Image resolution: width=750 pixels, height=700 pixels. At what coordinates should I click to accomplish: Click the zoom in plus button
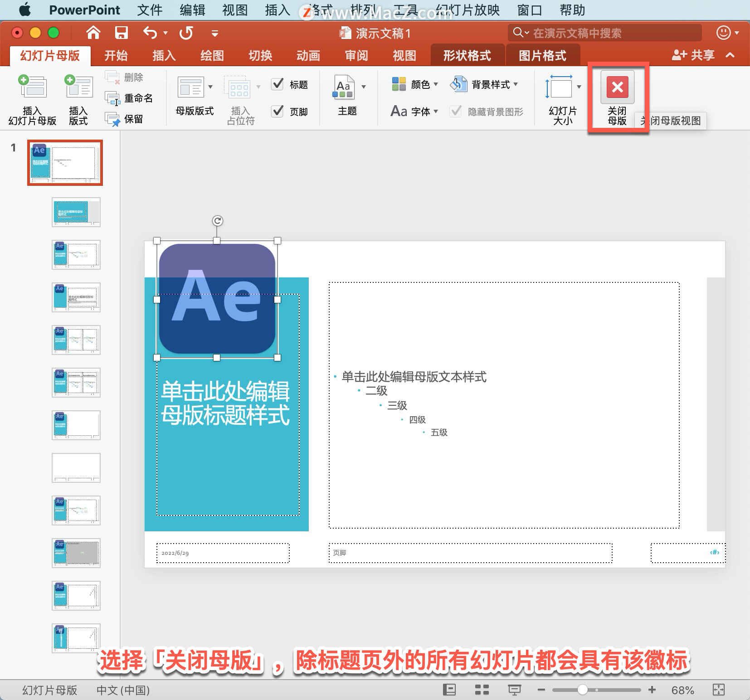[652, 690]
